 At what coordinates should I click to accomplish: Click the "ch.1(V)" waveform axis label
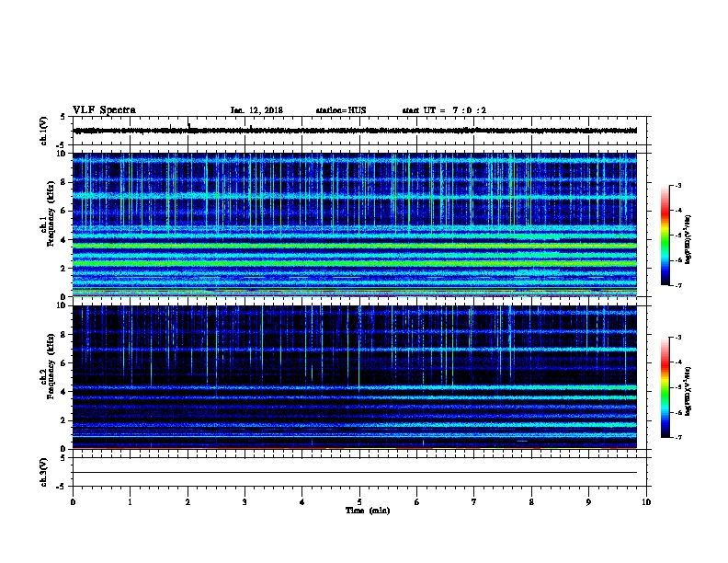(x=43, y=131)
